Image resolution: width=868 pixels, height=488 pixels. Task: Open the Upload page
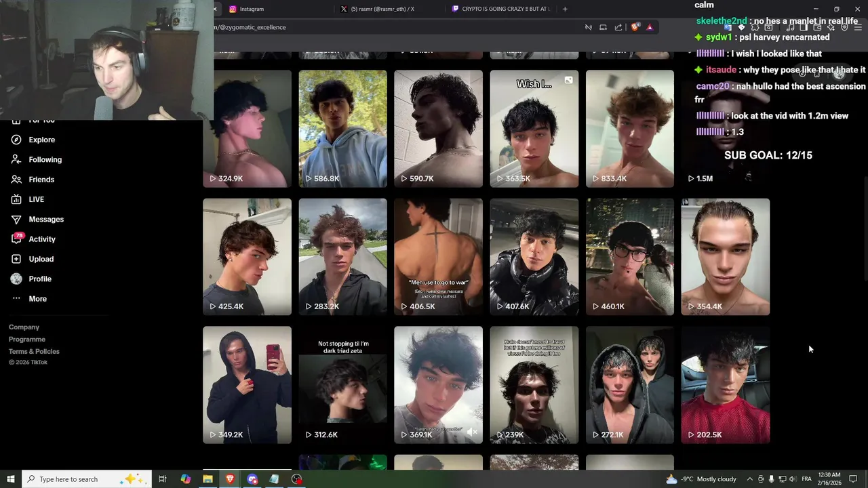tap(32, 259)
